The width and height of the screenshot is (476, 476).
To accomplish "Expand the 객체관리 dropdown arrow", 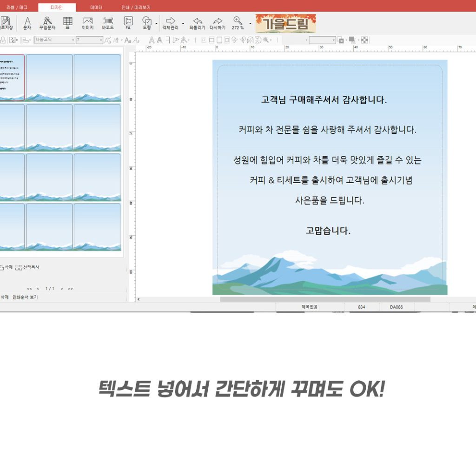I will tap(183, 23).
